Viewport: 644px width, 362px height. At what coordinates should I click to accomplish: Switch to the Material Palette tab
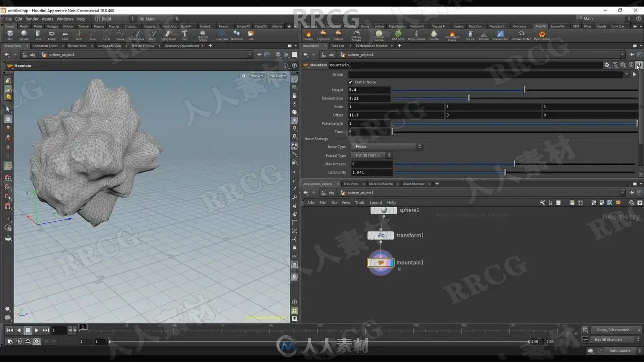click(381, 184)
